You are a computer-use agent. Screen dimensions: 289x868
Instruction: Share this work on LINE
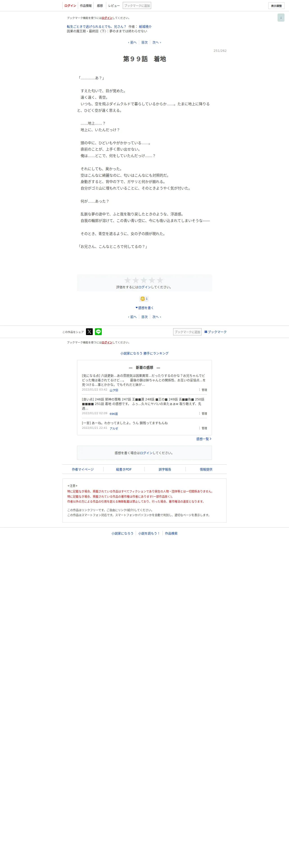98,331
